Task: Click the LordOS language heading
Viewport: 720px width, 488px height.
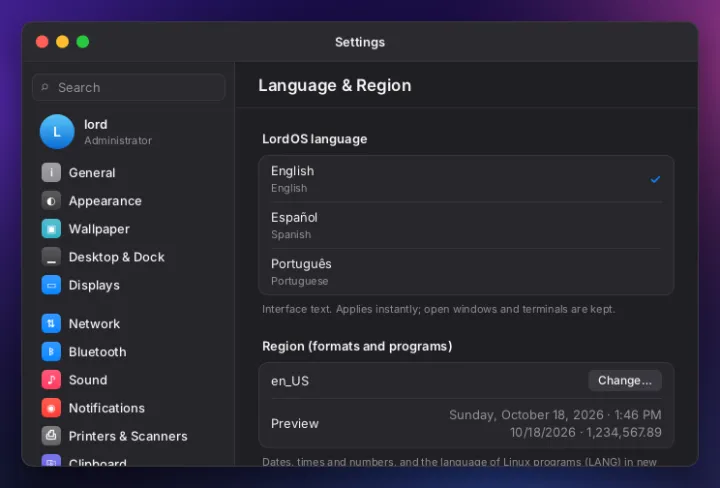Action: pyautogui.click(x=315, y=139)
